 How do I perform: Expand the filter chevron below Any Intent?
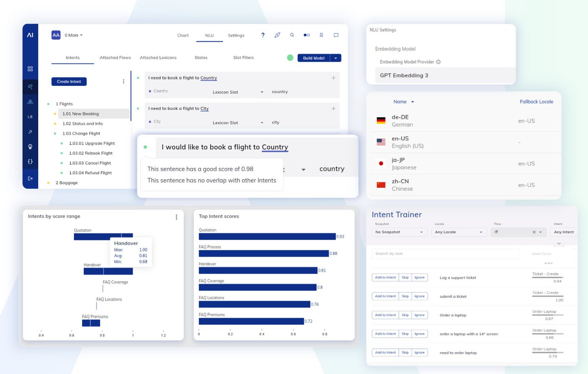[559, 243]
